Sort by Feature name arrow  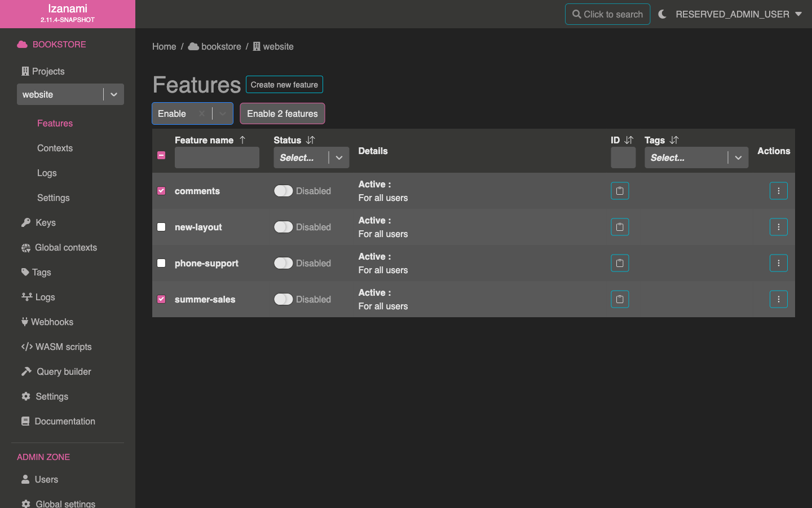(242, 140)
